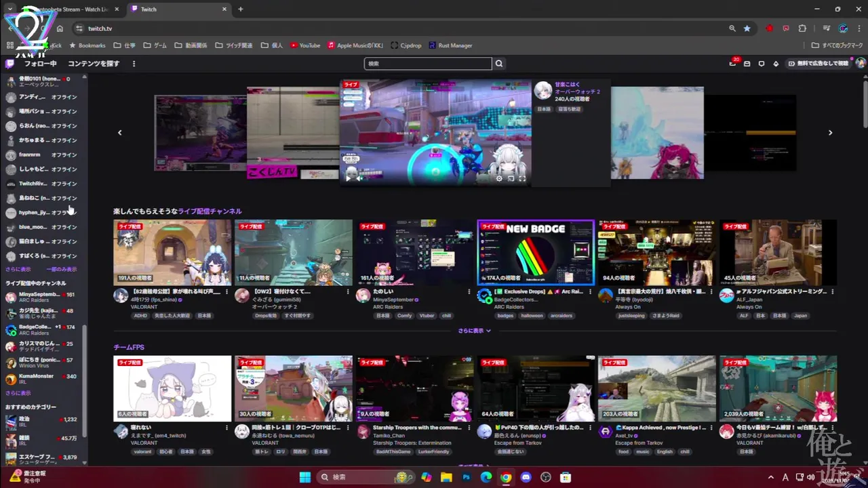The image size is (868, 488).
Task: Click the Windows taskbar search box
Action: click(x=366, y=477)
